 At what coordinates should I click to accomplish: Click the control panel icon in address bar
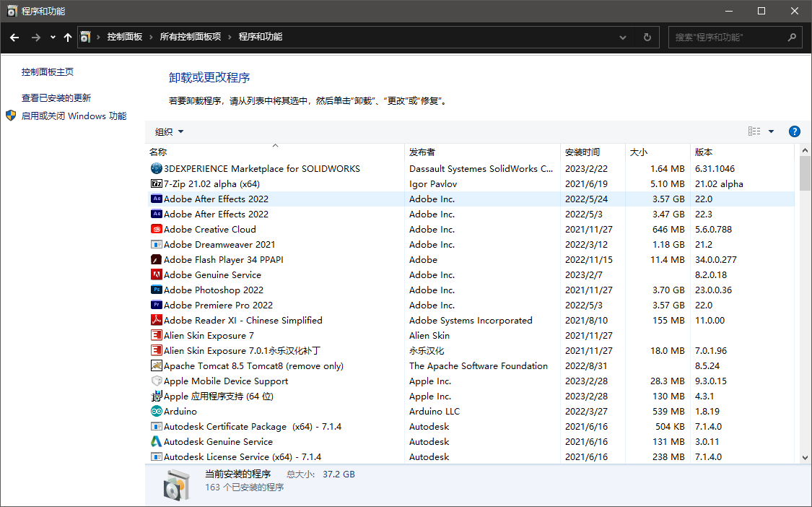point(85,37)
